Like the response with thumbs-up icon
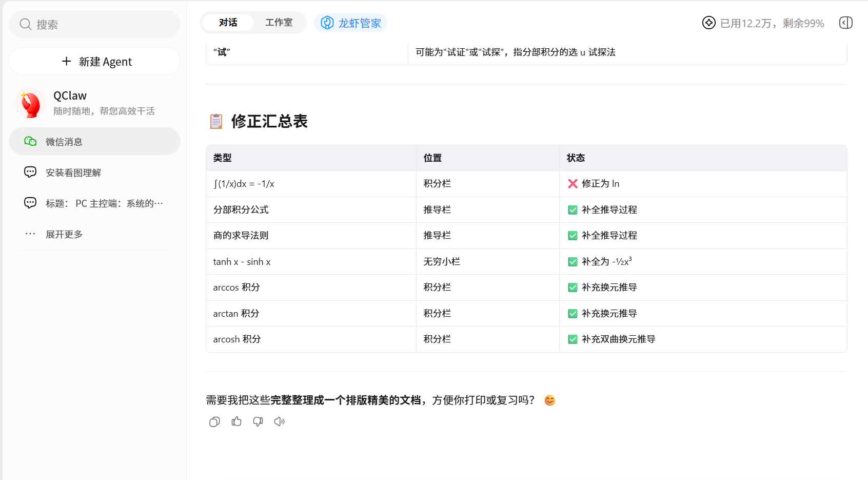Viewport: 868px width, 480px height. (x=236, y=421)
